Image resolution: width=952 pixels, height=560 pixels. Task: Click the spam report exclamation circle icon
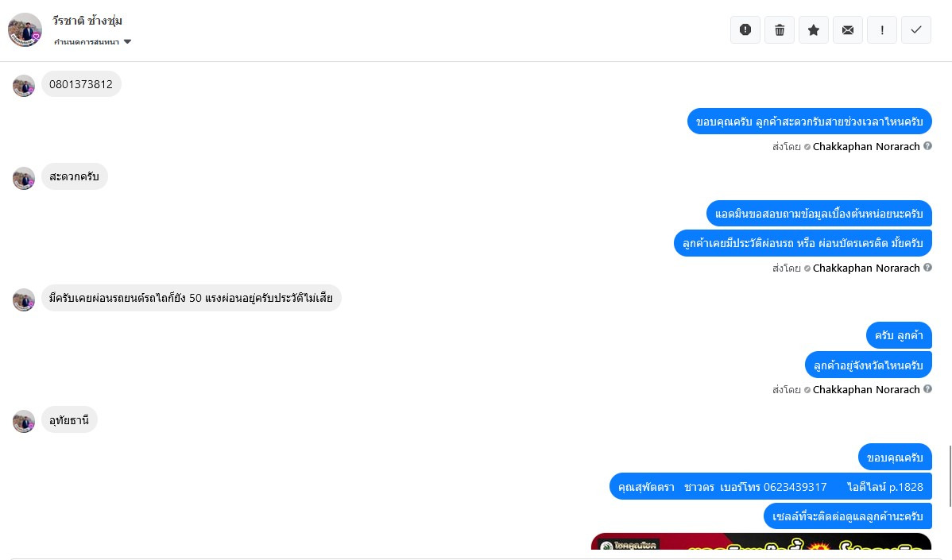[745, 29]
